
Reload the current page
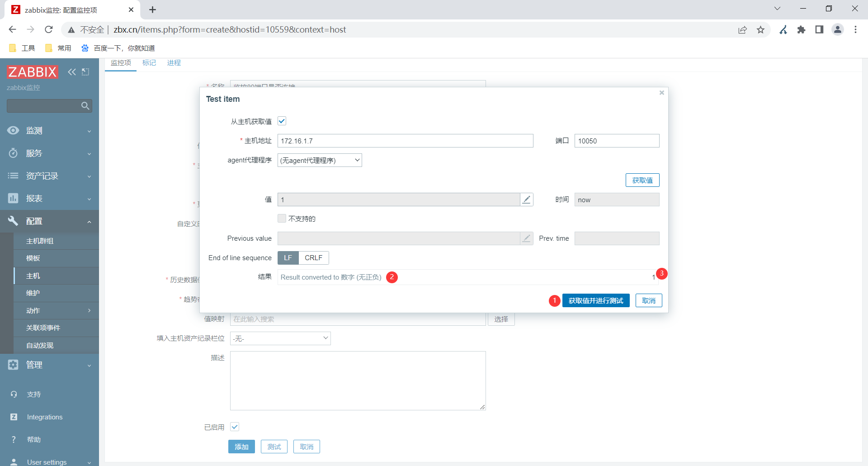pyautogui.click(x=49, y=29)
